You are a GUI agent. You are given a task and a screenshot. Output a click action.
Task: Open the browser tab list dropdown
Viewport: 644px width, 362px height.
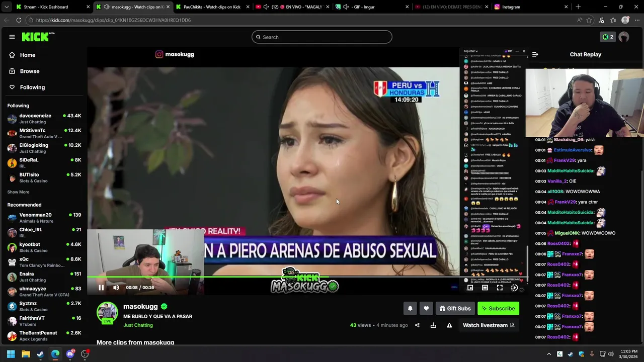tap(6, 7)
